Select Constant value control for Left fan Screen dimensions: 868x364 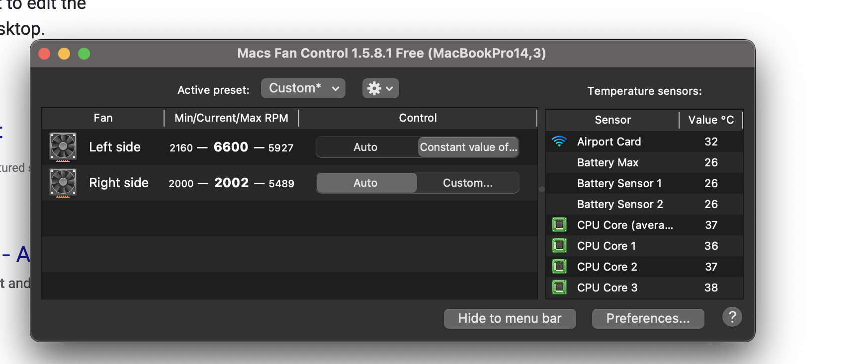(x=468, y=147)
